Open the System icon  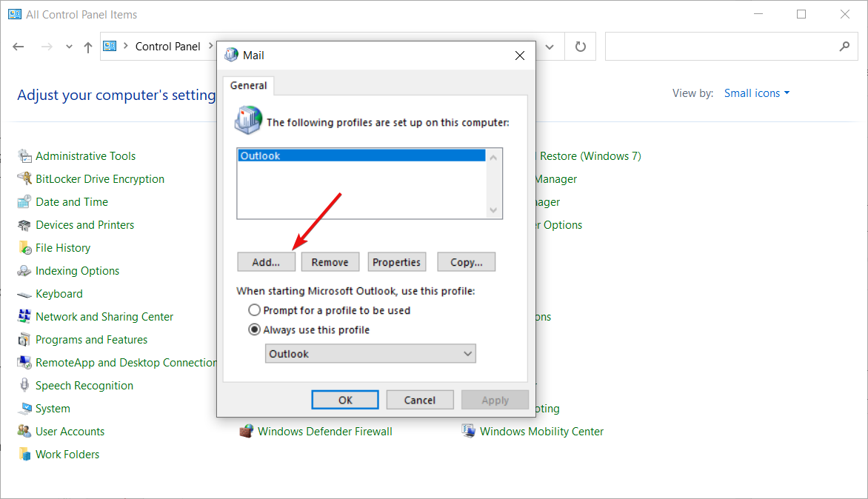point(24,408)
